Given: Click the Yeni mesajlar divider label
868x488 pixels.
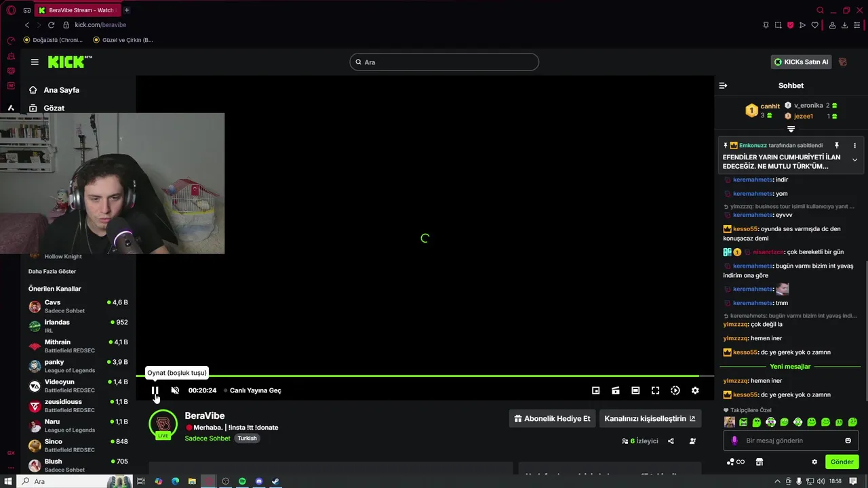Looking at the screenshot, I should coord(790,367).
